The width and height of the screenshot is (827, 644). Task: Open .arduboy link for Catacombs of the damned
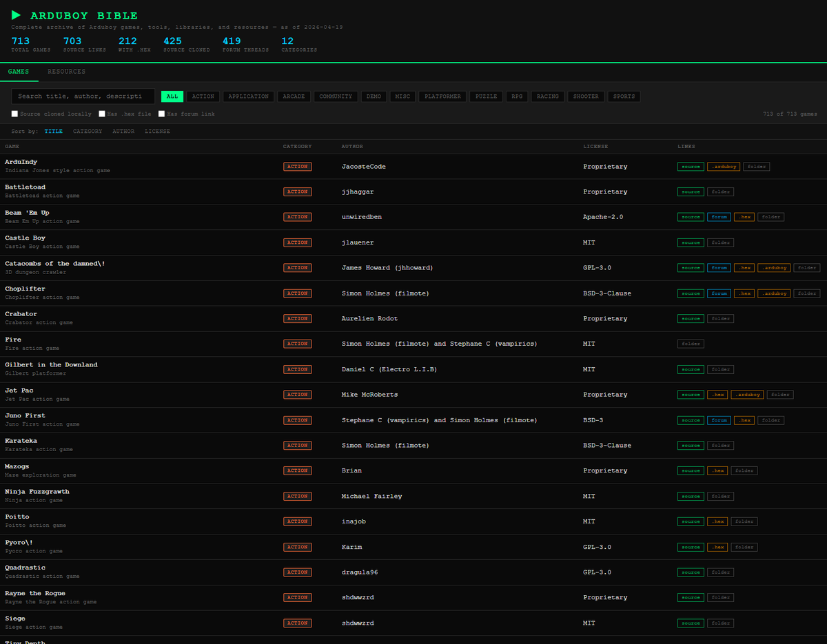[774, 268]
